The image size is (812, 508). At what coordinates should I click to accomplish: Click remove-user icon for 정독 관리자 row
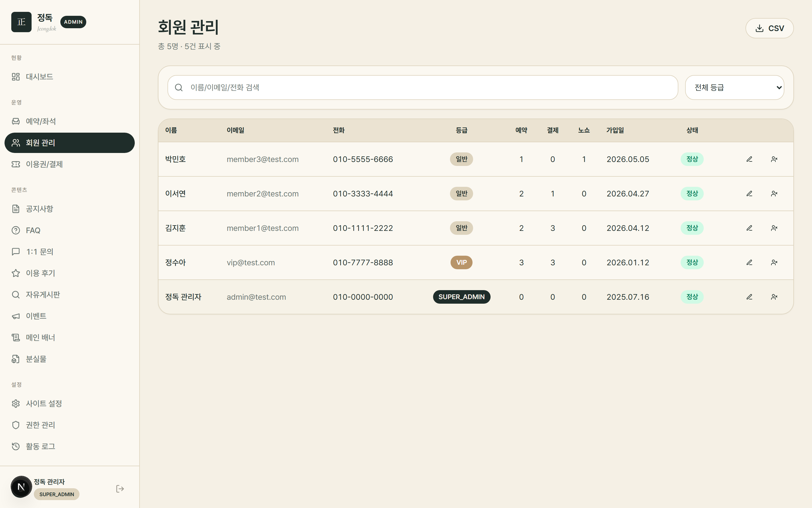coord(774,297)
